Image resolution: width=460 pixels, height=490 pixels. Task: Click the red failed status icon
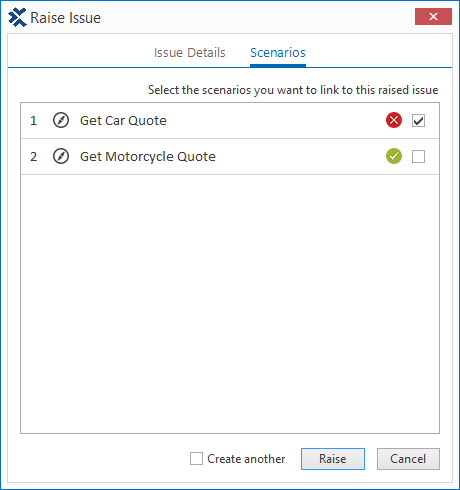coord(394,120)
